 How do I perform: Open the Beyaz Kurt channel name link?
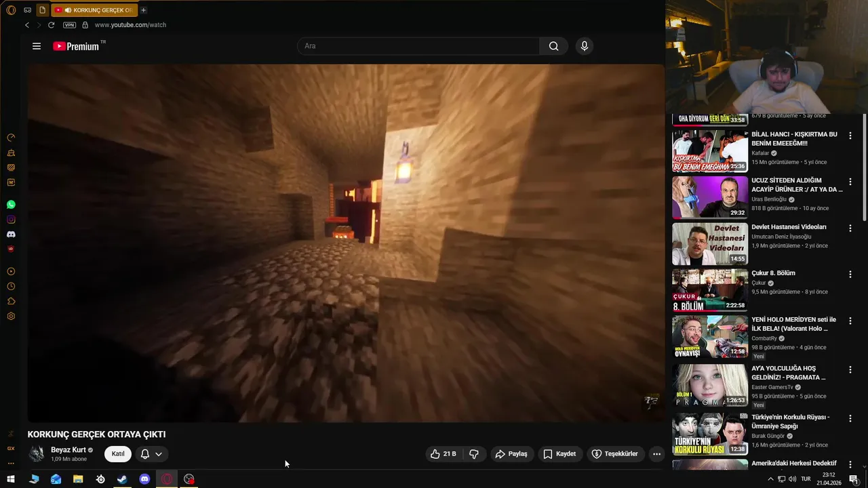(x=68, y=450)
